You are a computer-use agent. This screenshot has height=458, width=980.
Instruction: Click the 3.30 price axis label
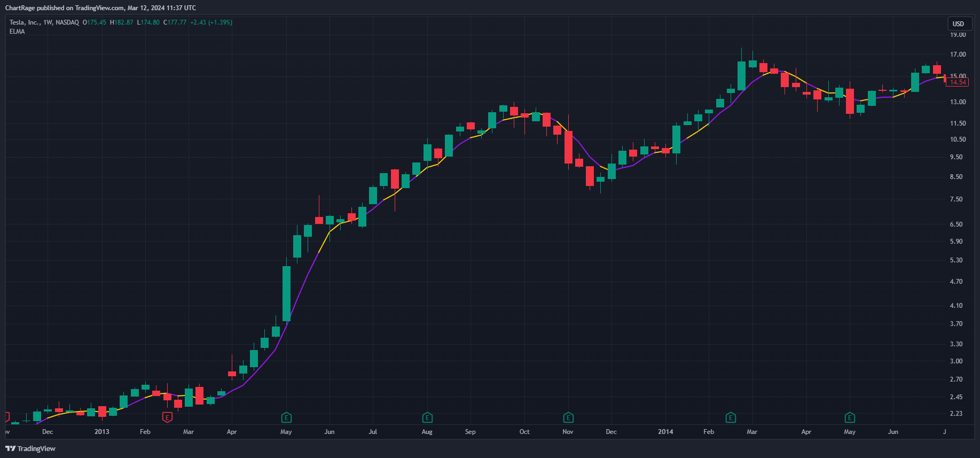pos(957,344)
